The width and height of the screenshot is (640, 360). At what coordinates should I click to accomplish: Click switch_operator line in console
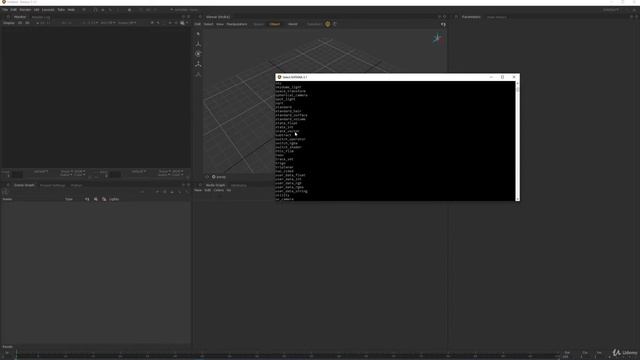(x=291, y=139)
